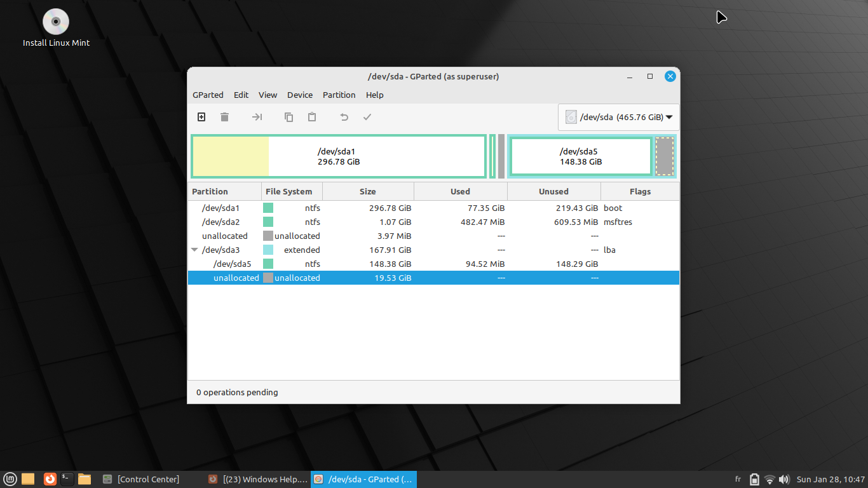This screenshot has width=868, height=488.
Task: Click the msftres flag text
Action: point(618,222)
